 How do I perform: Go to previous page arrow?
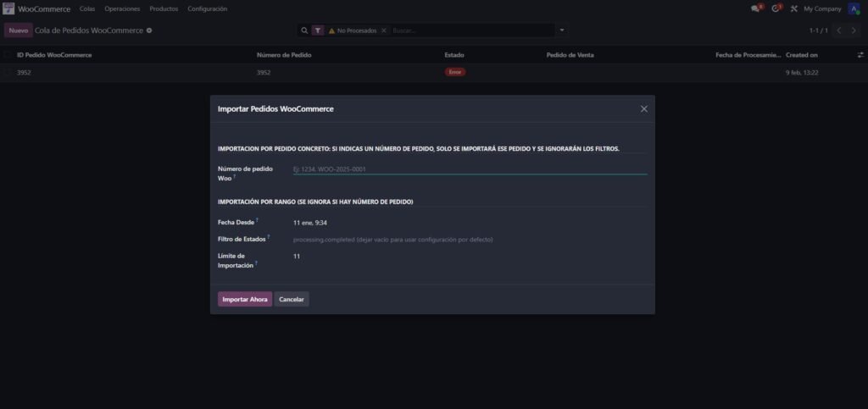(x=839, y=30)
